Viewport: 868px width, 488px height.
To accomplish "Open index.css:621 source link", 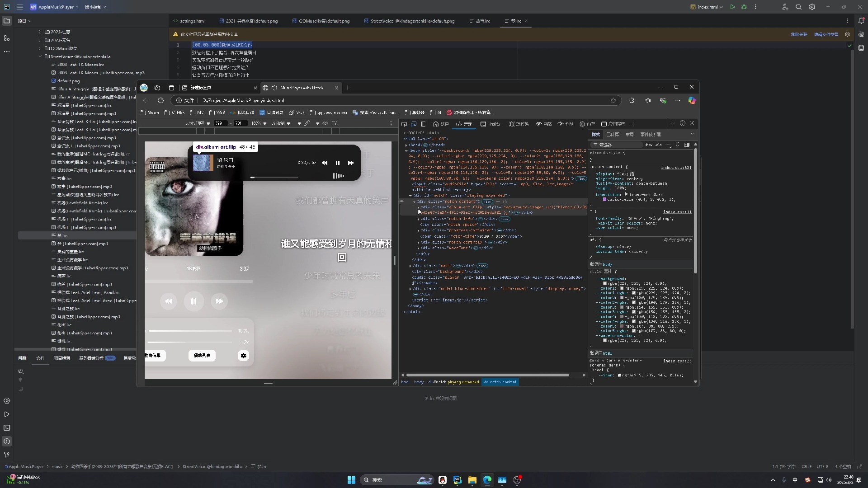I will (676, 168).
